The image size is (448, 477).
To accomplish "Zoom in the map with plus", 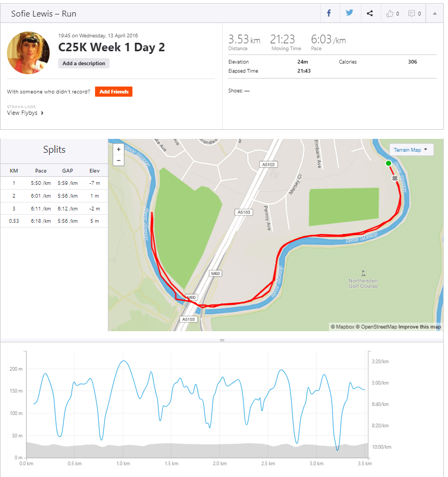I will pyautogui.click(x=119, y=150).
